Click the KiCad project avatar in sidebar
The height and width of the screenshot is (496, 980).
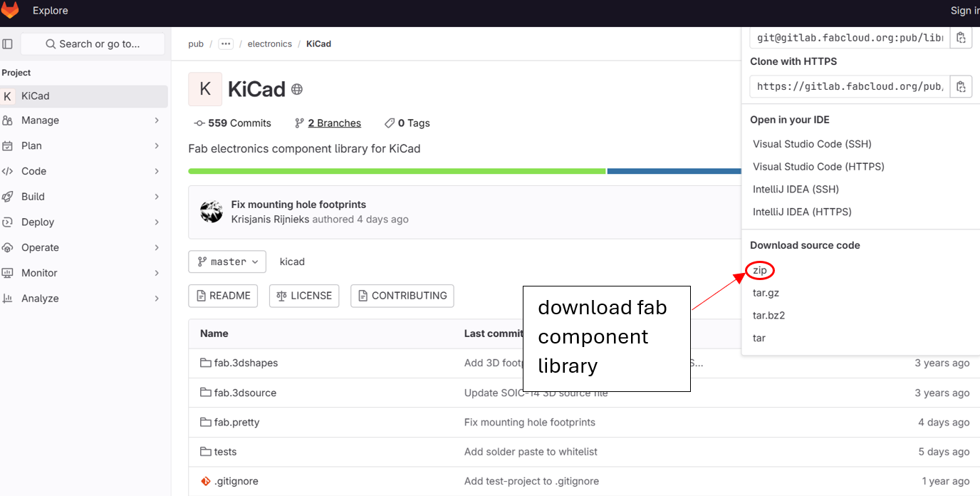coord(8,96)
